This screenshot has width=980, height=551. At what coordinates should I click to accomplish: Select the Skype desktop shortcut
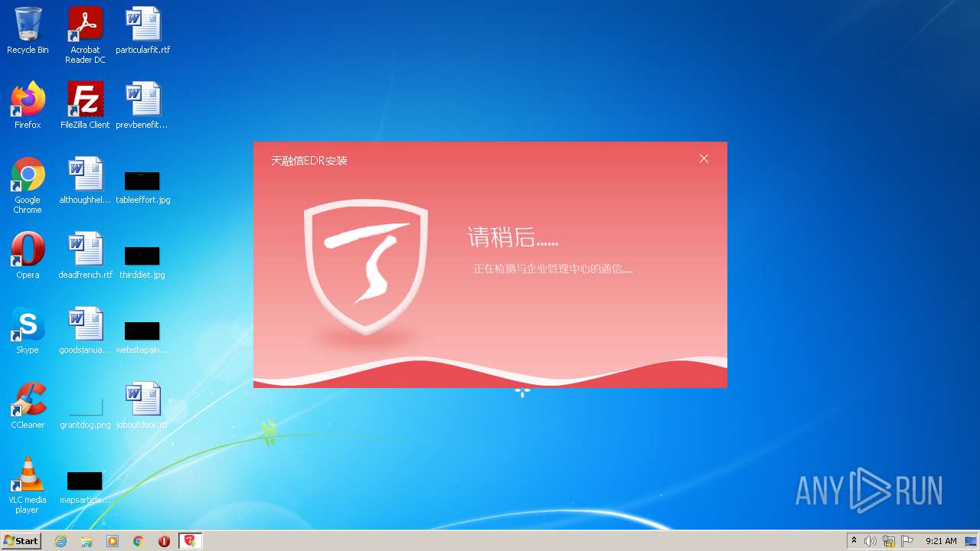click(x=28, y=331)
